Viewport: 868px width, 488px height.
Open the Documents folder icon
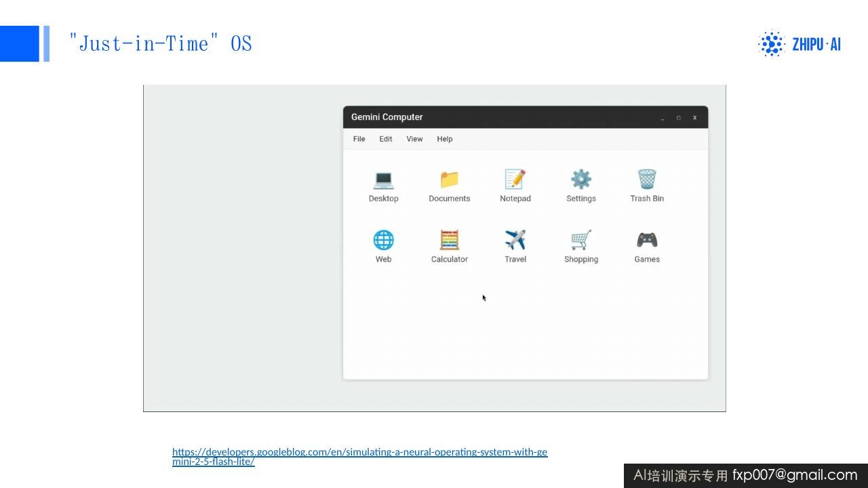pos(449,180)
